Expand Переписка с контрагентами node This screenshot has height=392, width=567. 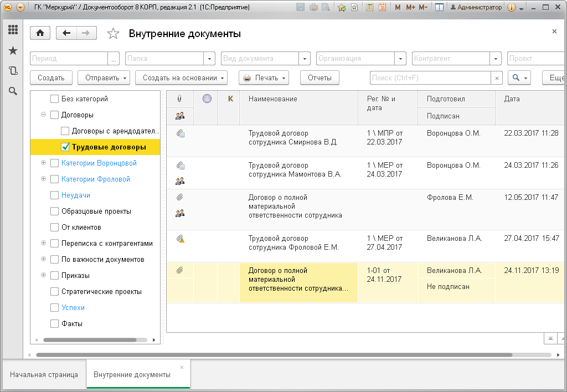pyautogui.click(x=43, y=243)
